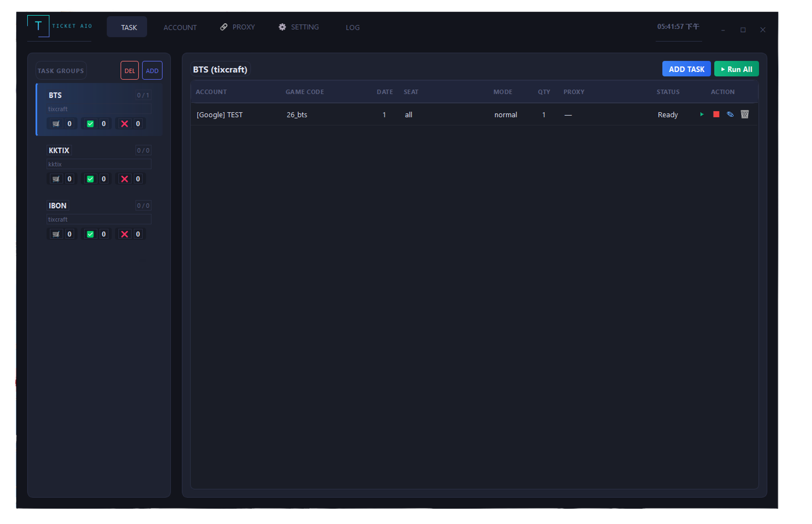Stop the [Google] TEST task with red square

716,115
